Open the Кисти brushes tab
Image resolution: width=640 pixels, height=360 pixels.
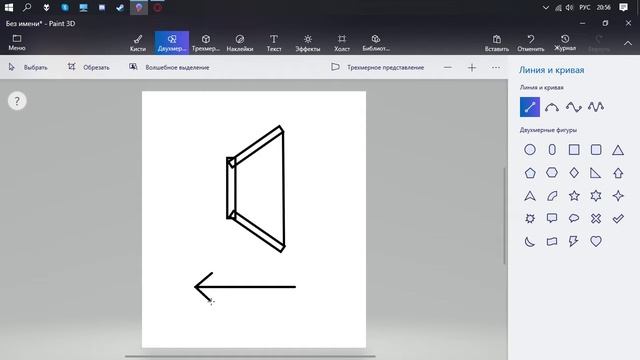(x=138, y=43)
